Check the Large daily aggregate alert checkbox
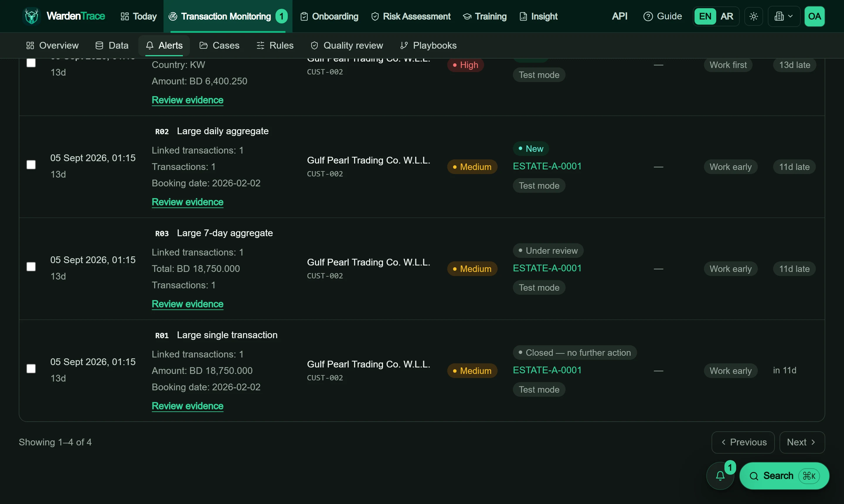The width and height of the screenshot is (844, 504). pos(31,165)
